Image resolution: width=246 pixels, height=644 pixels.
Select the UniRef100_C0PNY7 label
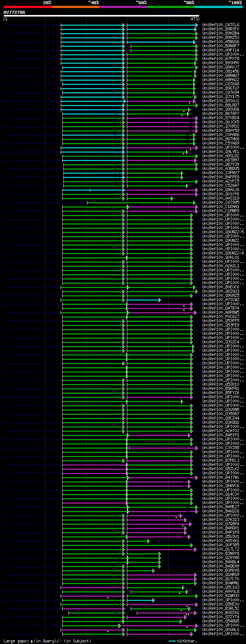pyautogui.click(x=221, y=173)
